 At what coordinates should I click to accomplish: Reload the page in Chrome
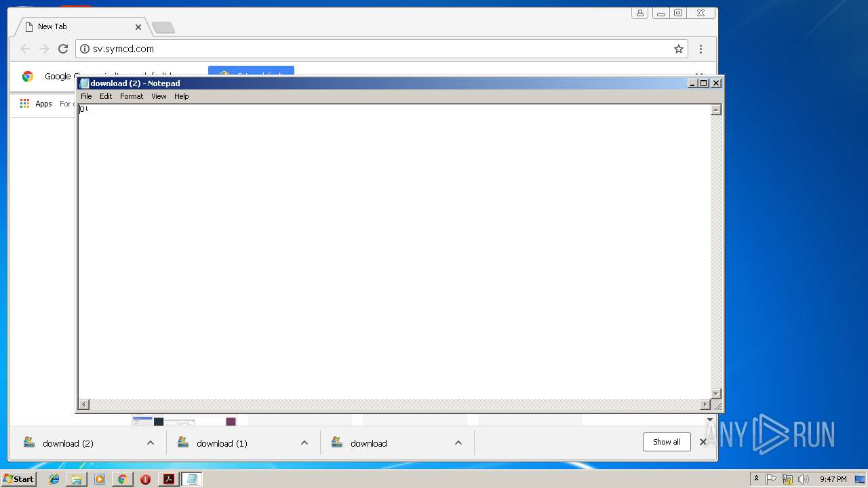[63, 49]
